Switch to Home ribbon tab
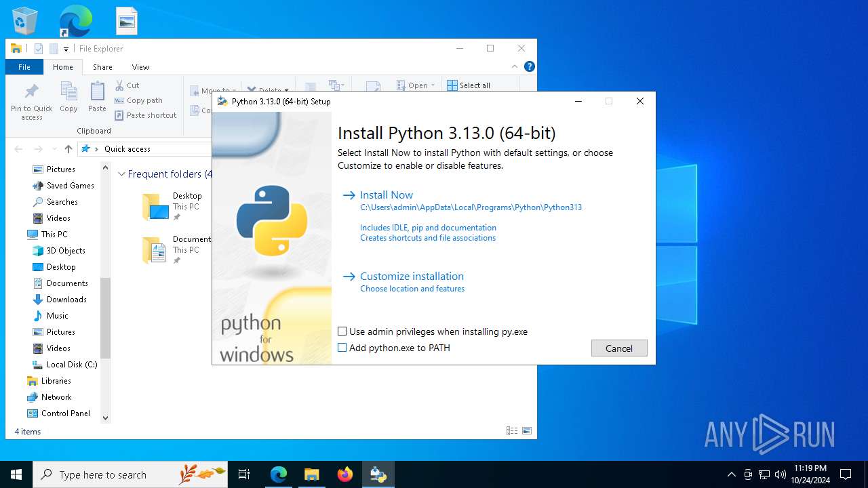 [63, 67]
